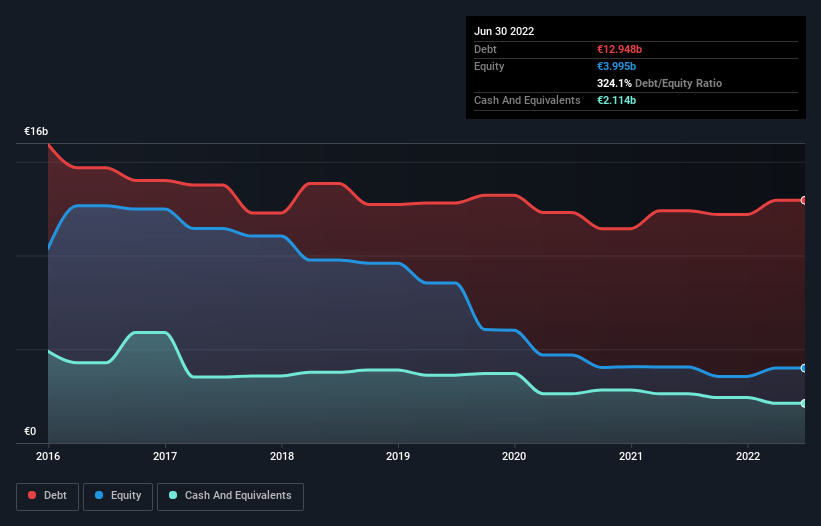Viewport: 821px width, 526px height.
Task: Click the €0 y-axis label
Action: click(x=30, y=432)
